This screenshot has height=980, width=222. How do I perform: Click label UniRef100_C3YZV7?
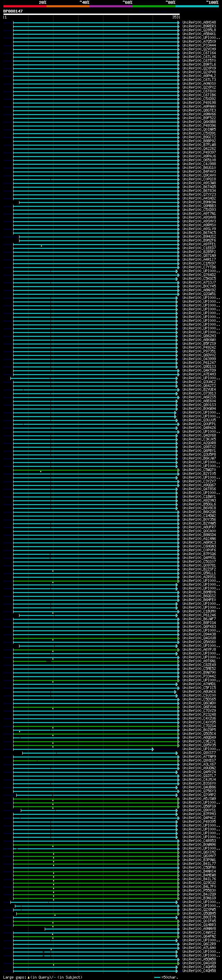coord(199,481)
